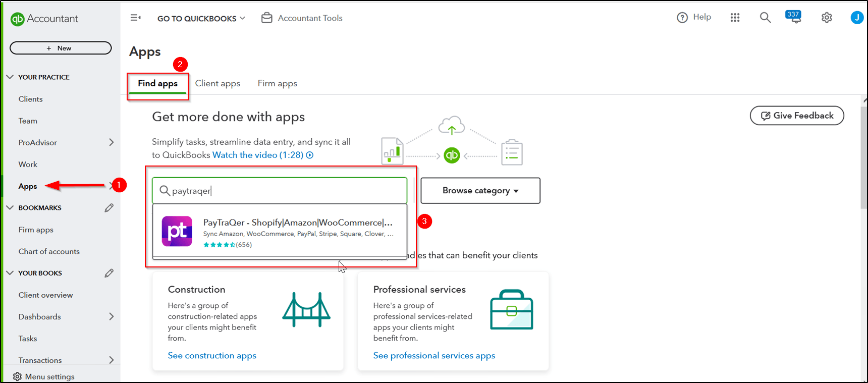Edit Your Books with the pencil icon
868x383 pixels.
[109, 273]
